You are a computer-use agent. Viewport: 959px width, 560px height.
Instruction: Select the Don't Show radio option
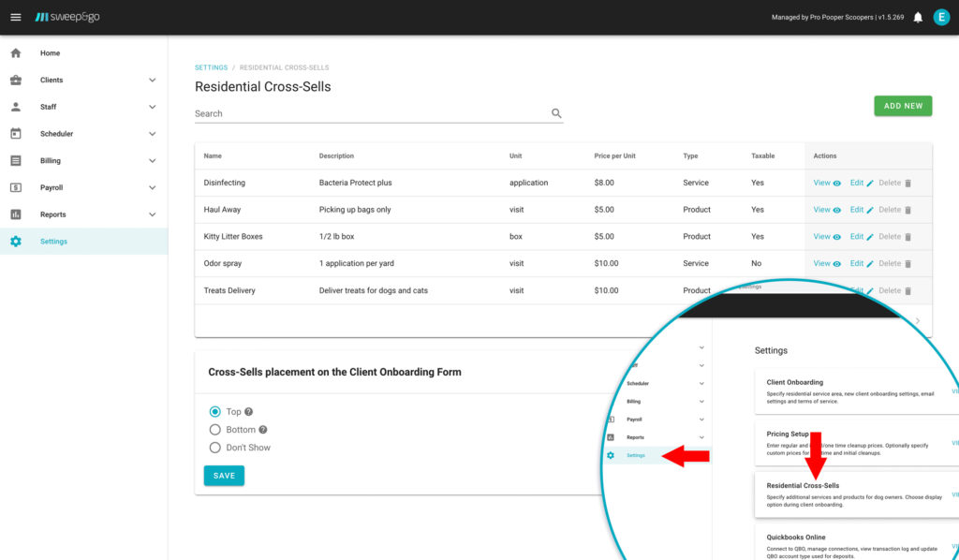click(214, 447)
